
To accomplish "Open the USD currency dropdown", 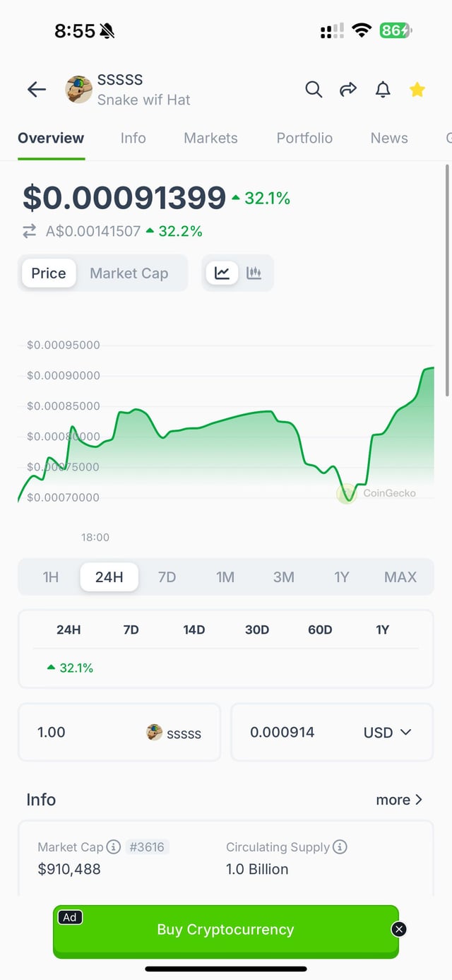I will [x=387, y=733].
